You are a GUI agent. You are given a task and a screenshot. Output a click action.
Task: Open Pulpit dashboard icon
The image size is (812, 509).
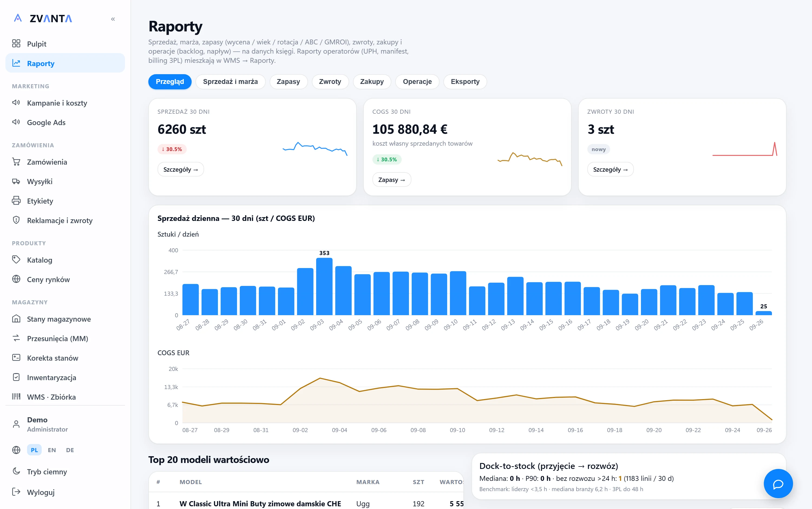16,43
